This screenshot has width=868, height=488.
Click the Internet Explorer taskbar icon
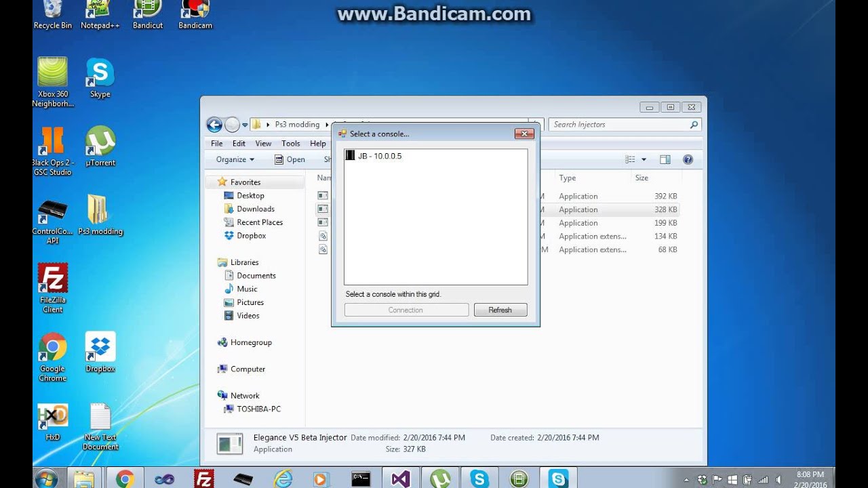coord(282,479)
